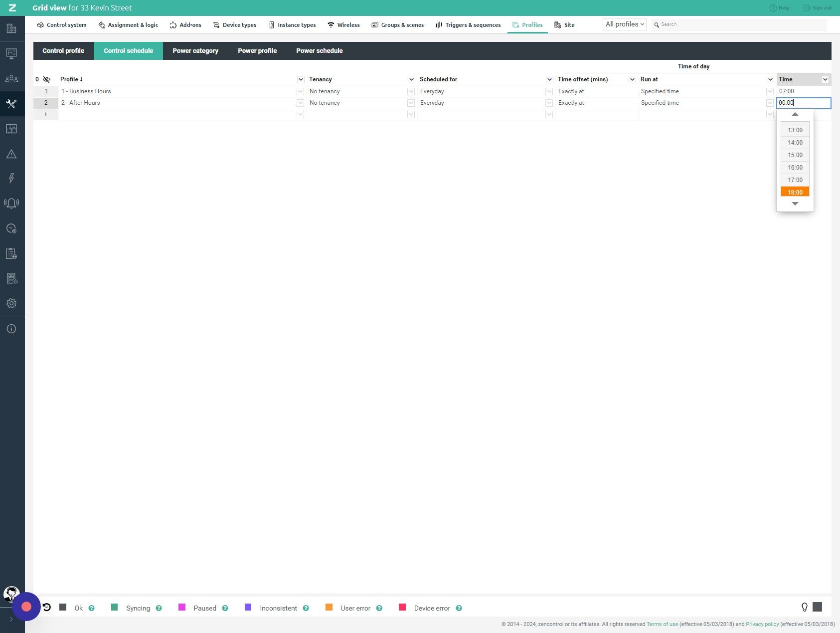Expand the All profiles dropdown
This screenshot has height=633, width=840.
[x=625, y=24]
